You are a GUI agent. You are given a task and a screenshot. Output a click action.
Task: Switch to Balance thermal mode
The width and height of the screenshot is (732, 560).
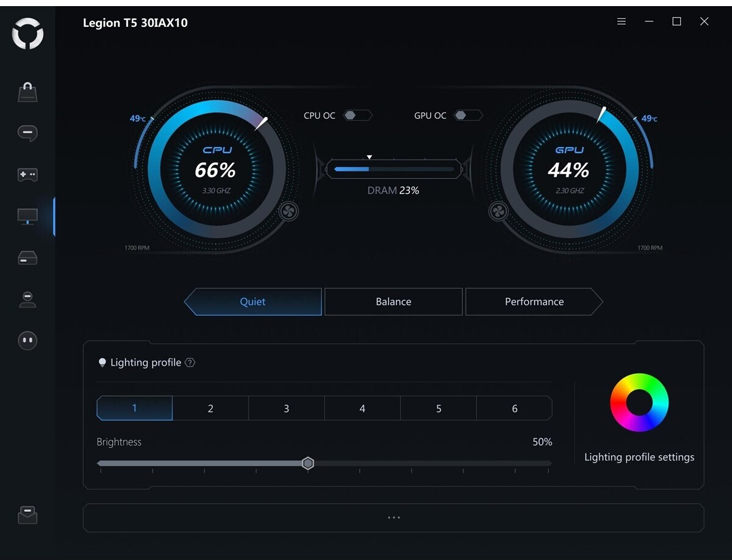393,302
